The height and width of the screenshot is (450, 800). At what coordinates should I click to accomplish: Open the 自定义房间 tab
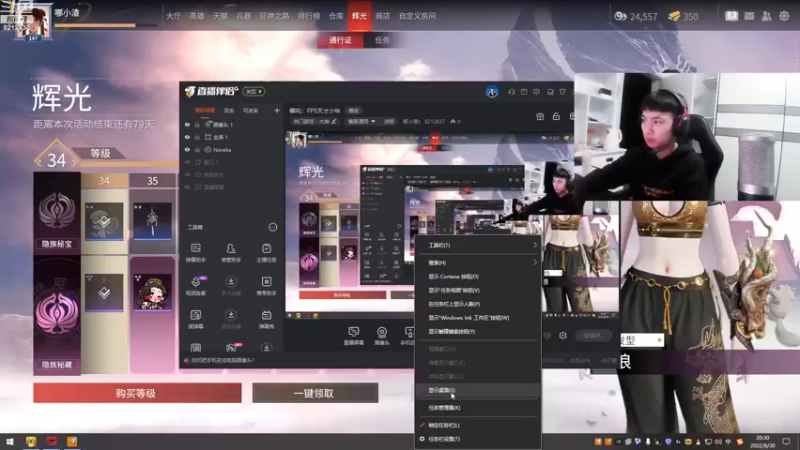click(417, 16)
